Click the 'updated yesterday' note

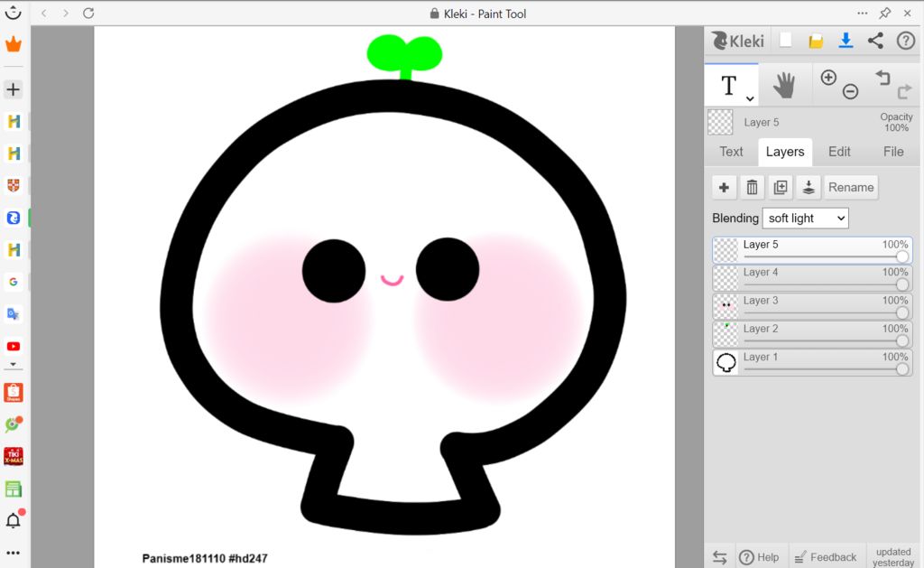tap(893, 557)
